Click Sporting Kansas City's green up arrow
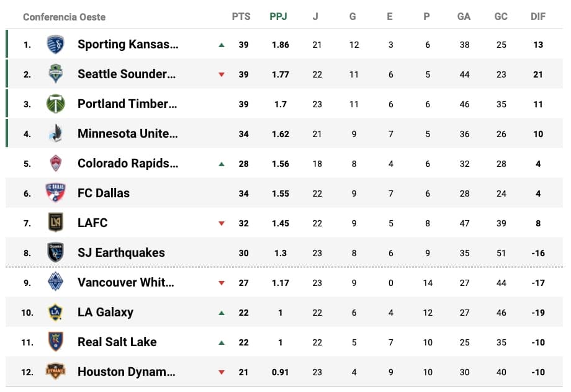This screenshot has width=571, height=392. tap(222, 45)
